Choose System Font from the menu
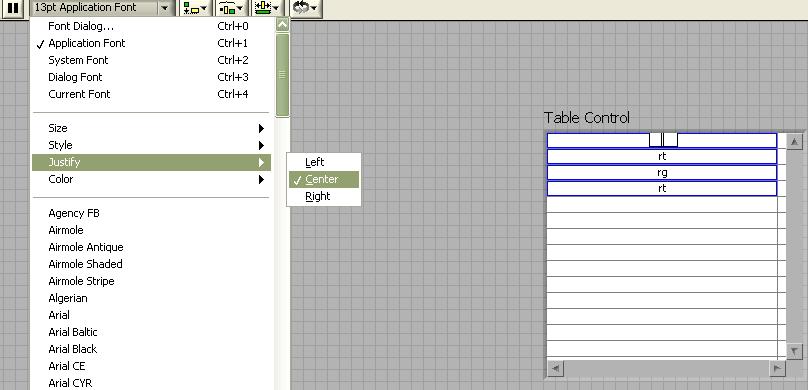 tap(151, 60)
